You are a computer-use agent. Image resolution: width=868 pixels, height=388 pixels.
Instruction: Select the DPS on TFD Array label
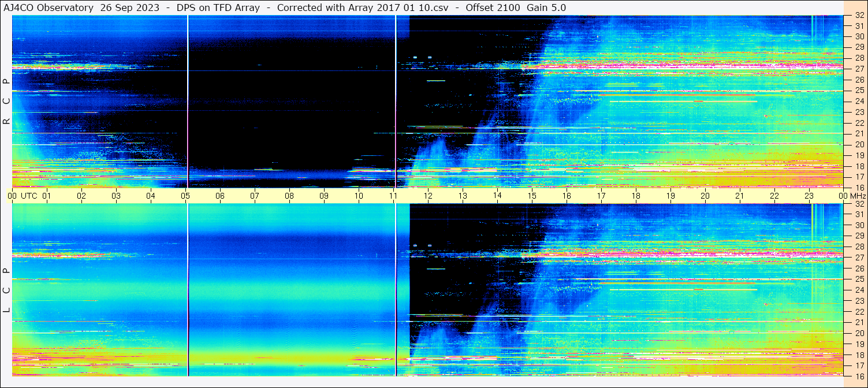[218, 8]
